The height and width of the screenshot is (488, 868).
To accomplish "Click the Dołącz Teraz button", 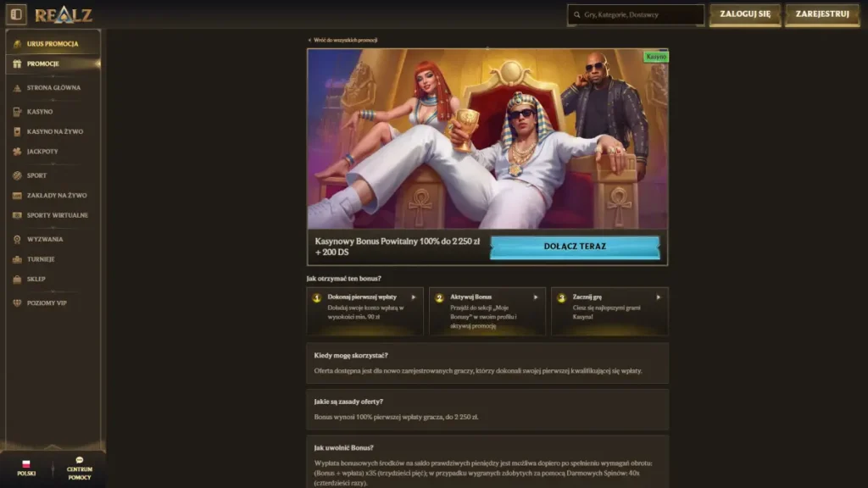I will [x=575, y=247].
